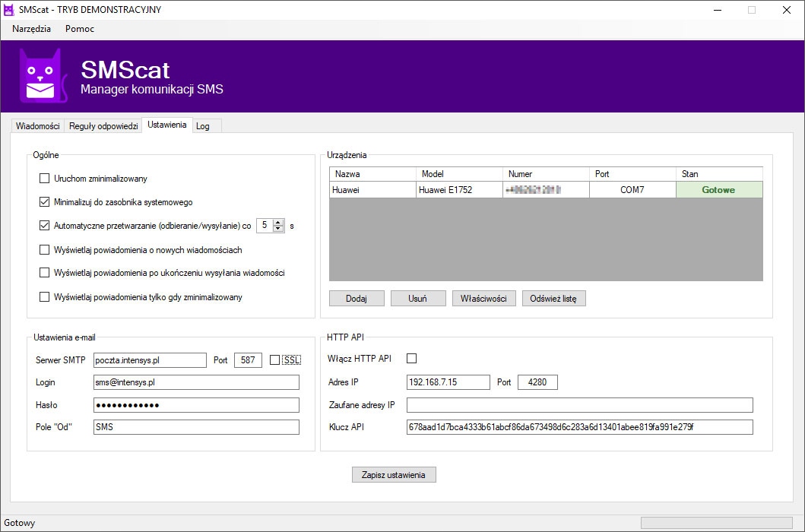Screen dimensions: 805x532
Task: Enable Uruchom zminimalizowany checkbox
Action: (x=44, y=179)
